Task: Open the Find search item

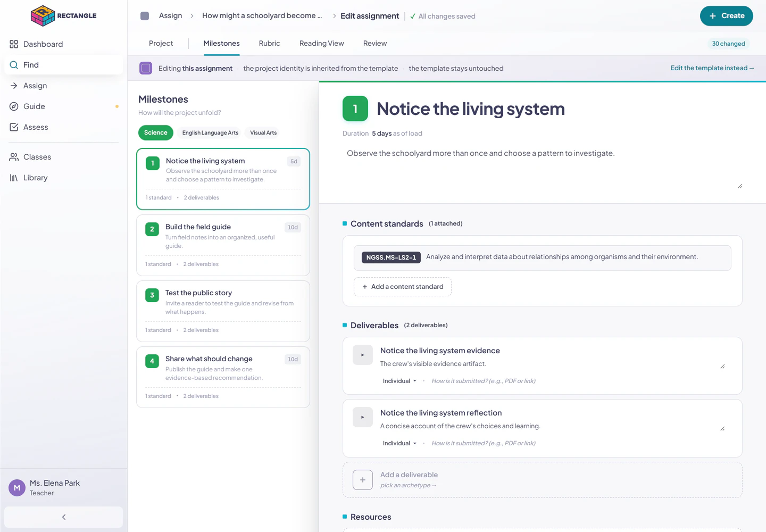Action: coord(63,65)
